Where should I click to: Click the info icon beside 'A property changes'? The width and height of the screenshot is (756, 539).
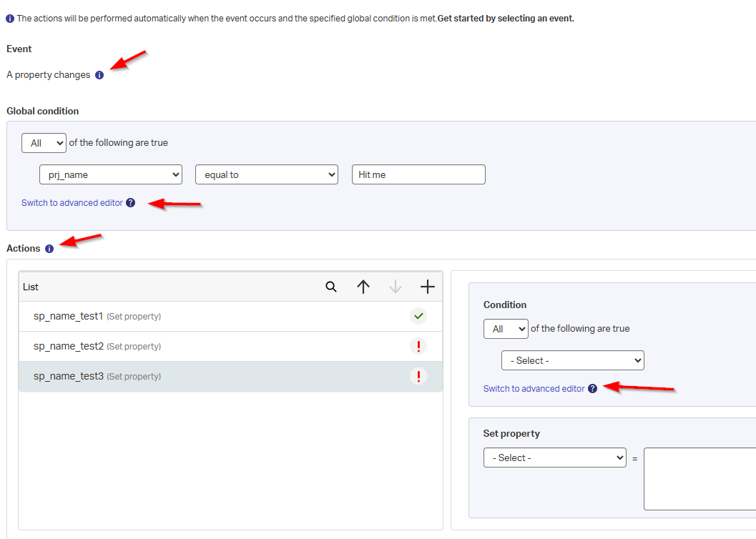(x=99, y=75)
